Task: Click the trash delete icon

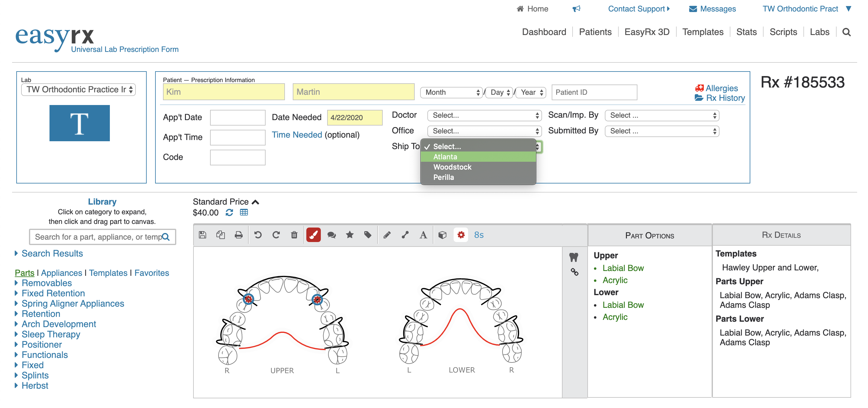Action: pyautogui.click(x=294, y=235)
